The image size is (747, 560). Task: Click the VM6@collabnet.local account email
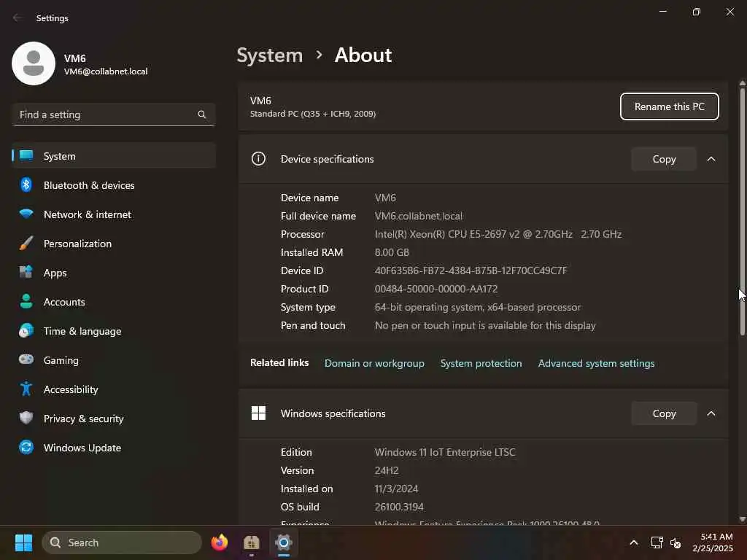point(106,71)
